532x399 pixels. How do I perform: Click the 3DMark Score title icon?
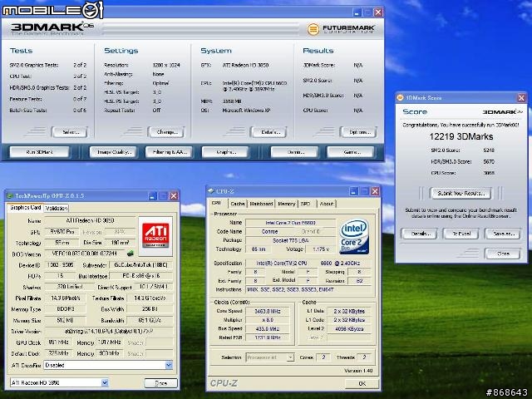pos(401,98)
